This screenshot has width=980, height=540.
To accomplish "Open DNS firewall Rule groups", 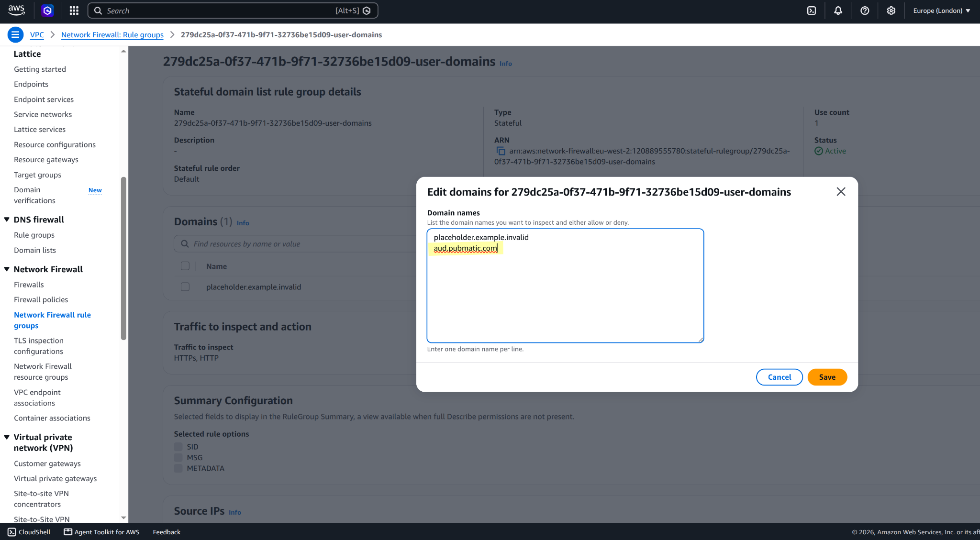I will point(34,235).
